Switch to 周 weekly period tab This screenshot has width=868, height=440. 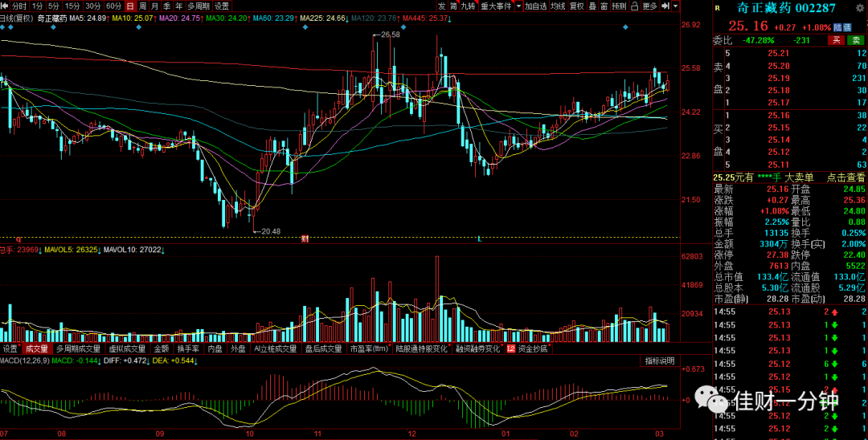142,6
